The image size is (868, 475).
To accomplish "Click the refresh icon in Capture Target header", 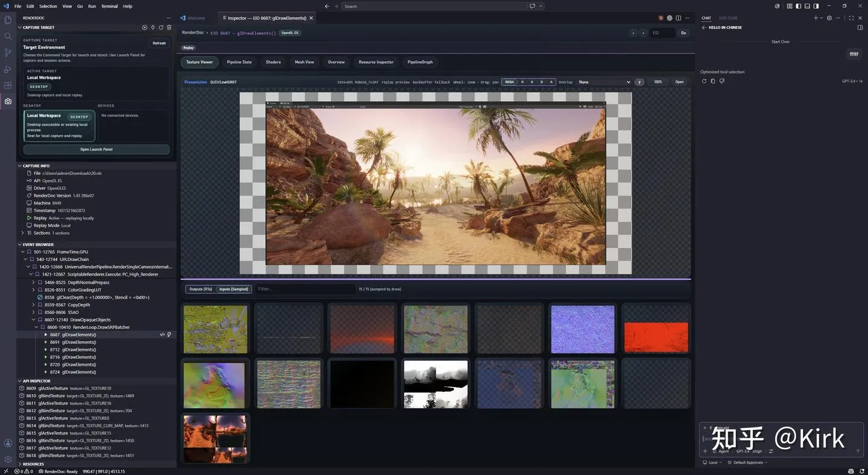I will coord(161,27).
